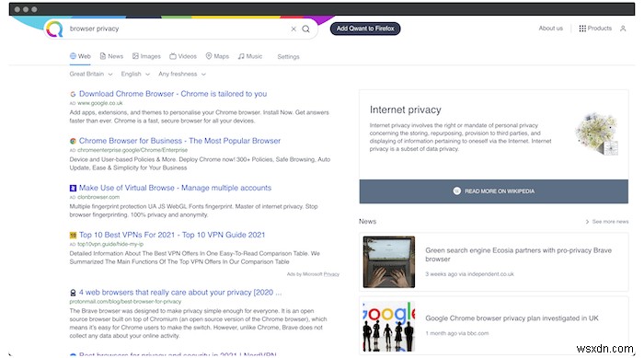Click the Wikipedia icon in Read More button
Viewport: 644px width, 358px height.
[x=456, y=191]
